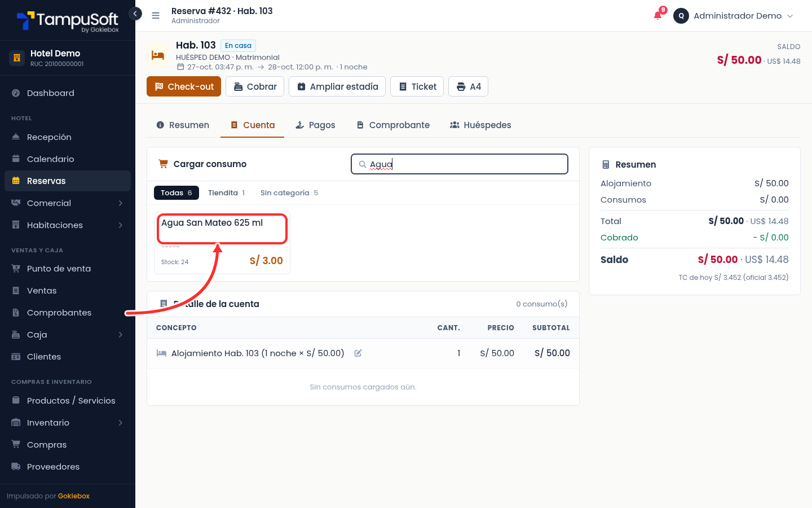Expand the Caja submenu
812x508 pixels.
tap(68, 335)
